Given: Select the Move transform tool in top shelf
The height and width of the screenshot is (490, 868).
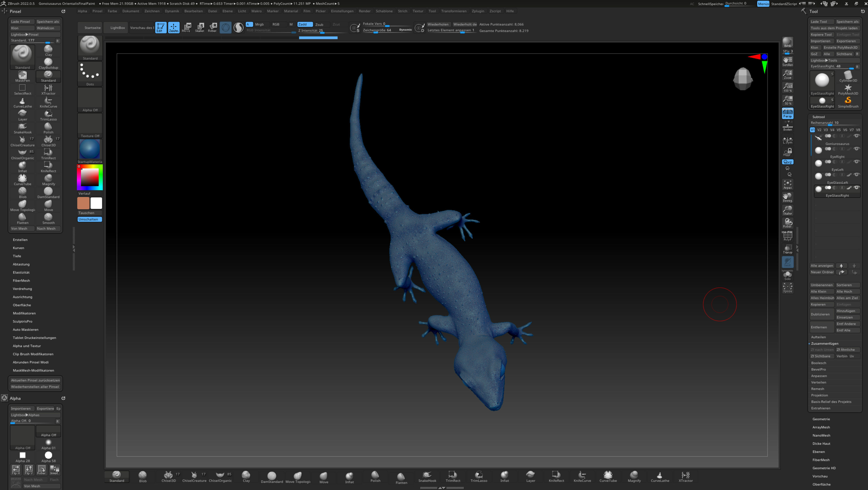Looking at the screenshot, I should click(x=187, y=27).
